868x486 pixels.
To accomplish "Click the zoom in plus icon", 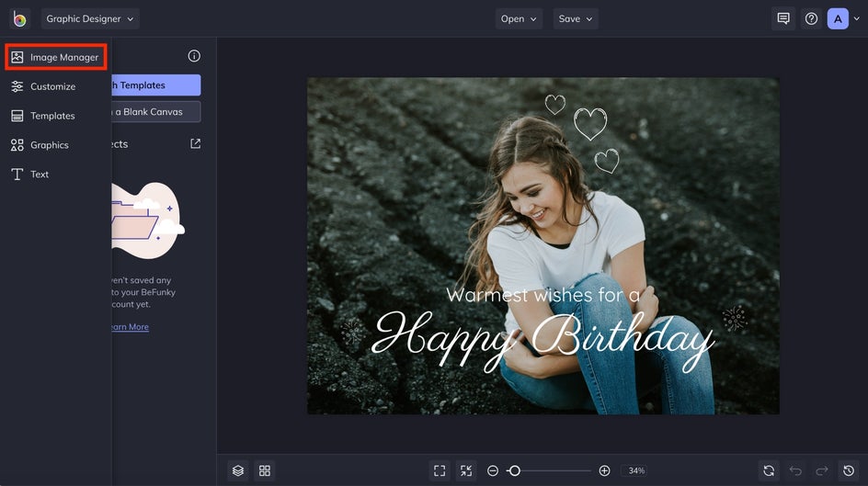I will point(604,470).
